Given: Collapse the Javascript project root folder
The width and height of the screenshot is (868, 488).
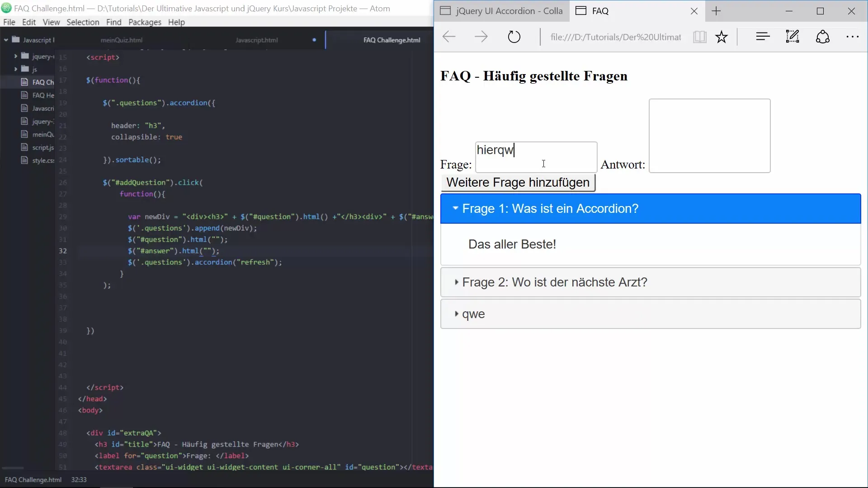Looking at the screenshot, I should 6,40.
